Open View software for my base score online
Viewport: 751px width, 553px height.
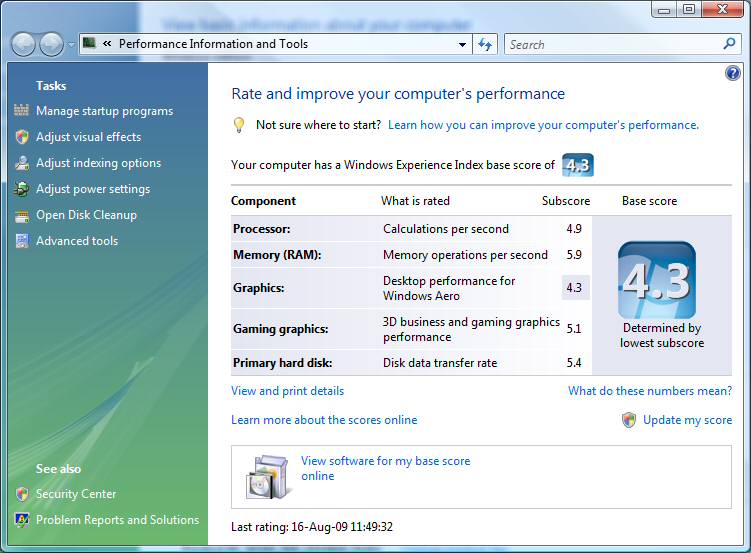click(x=386, y=468)
